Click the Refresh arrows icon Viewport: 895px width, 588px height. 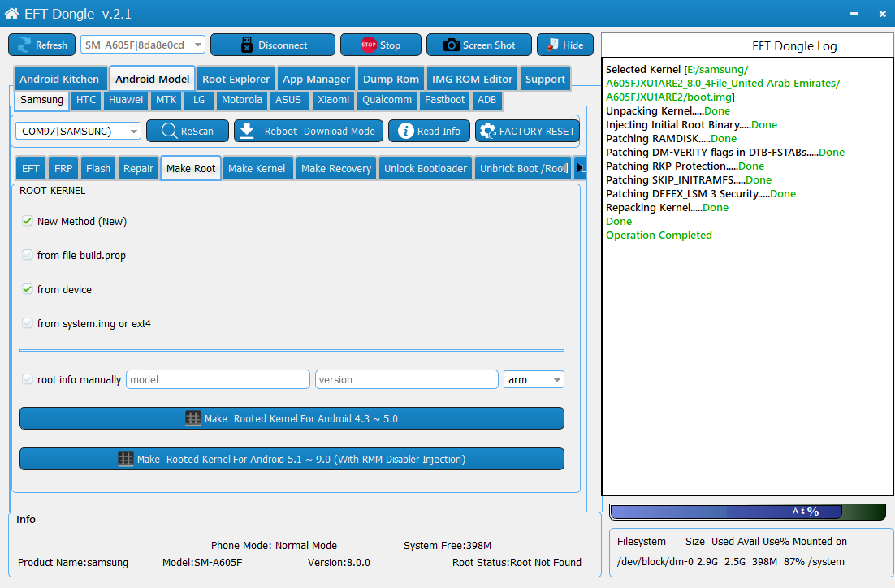(24, 45)
